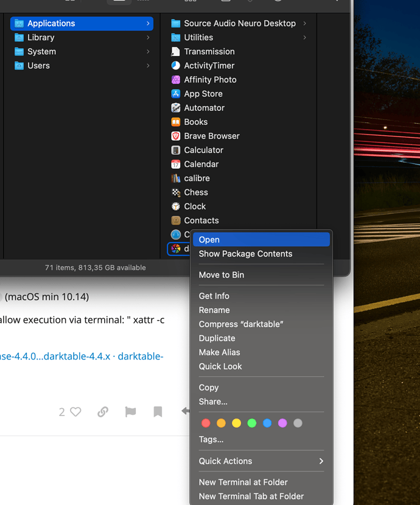Click the Transmission app icon
Viewport: 420px width, 505px height.
coord(176,52)
